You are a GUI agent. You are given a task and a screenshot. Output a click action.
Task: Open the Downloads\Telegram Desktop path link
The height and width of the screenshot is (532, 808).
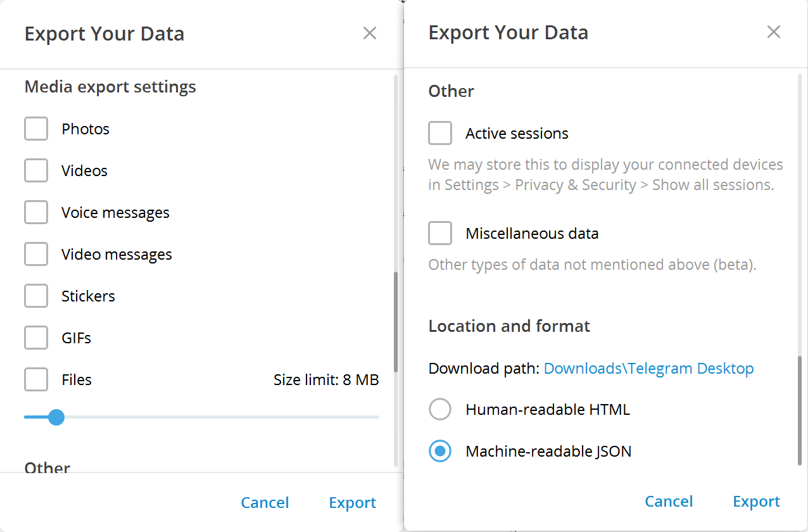(x=648, y=369)
